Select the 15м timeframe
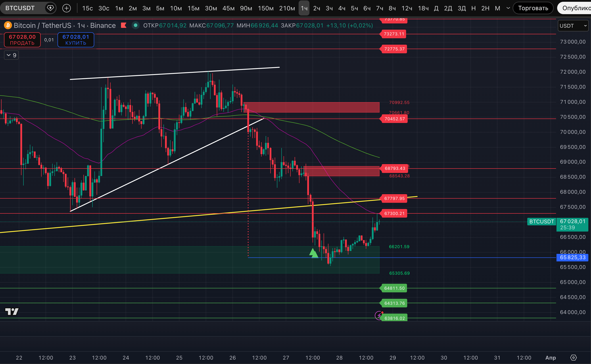Image resolution: width=591 pixels, height=364 pixels. (193, 8)
